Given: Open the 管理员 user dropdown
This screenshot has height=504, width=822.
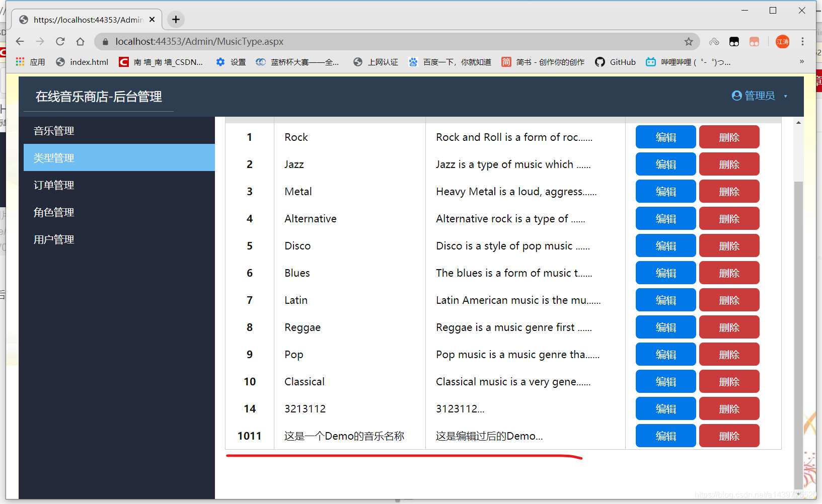Looking at the screenshot, I should [759, 96].
